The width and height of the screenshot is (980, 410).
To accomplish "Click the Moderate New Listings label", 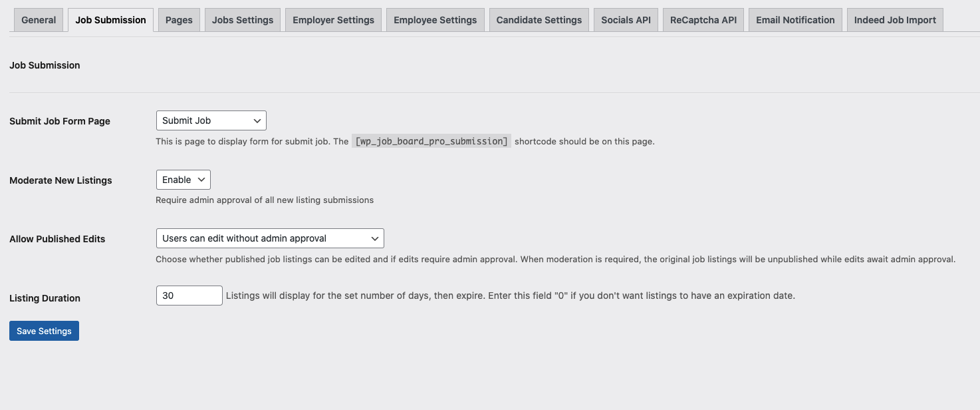I will pyautogui.click(x=61, y=180).
